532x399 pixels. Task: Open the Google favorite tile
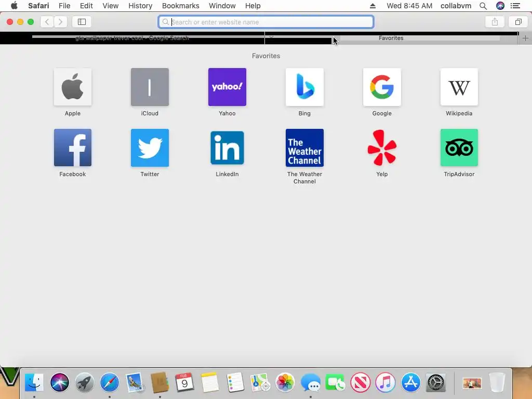coord(382,87)
